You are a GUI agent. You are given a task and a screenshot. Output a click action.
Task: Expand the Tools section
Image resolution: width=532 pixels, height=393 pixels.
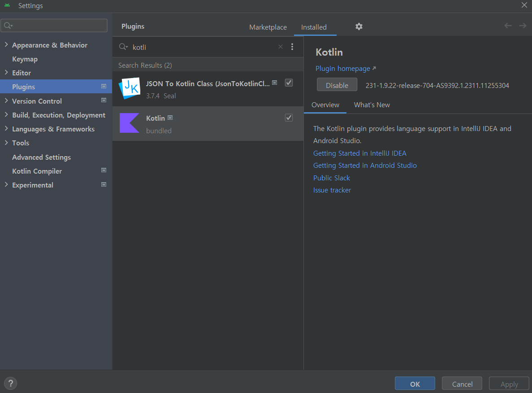[6, 143]
